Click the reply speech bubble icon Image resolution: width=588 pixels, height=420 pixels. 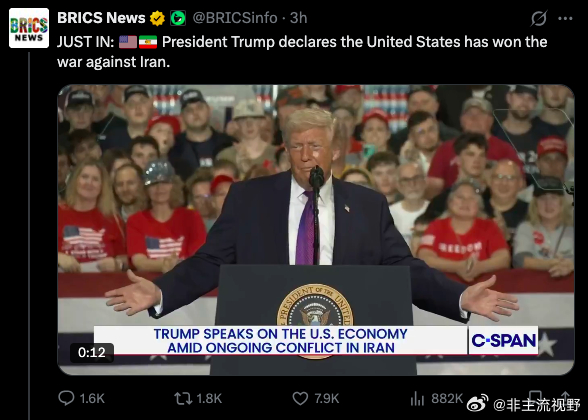pos(66,398)
